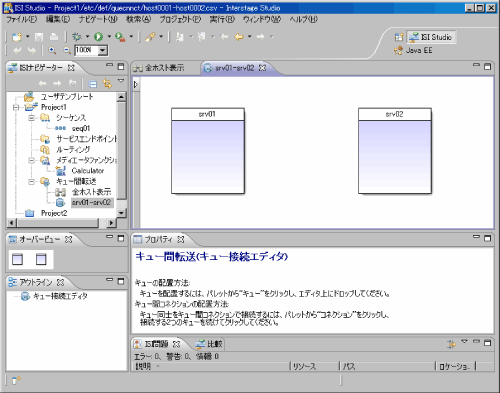
Task: Click the green Run button icon
Action: (x=98, y=36)
